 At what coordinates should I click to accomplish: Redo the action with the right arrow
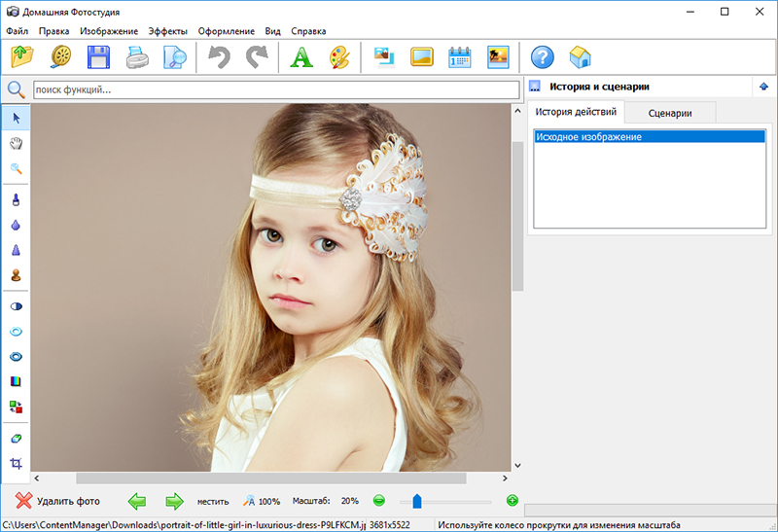(x=257, y=57)
